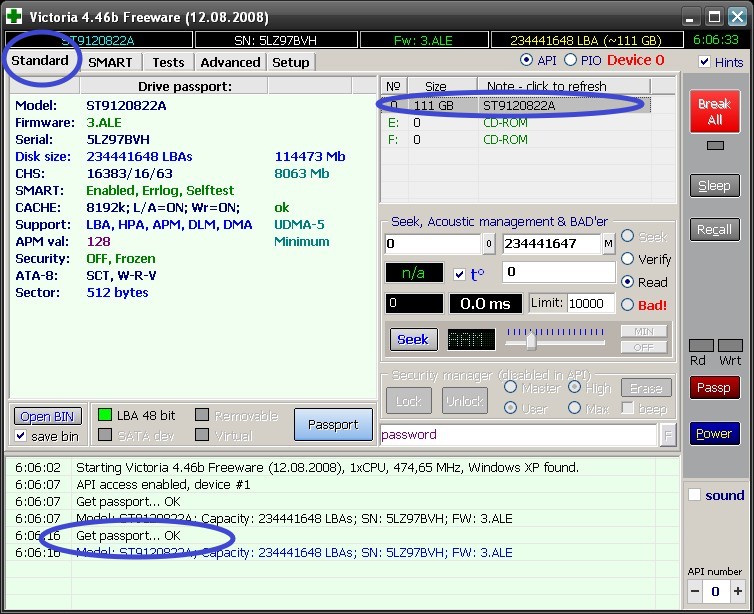Image resolution: width=754 pixels, height=614 pixels.
Task: Click the Open BIN button
Action: pyautogui.click(x=48, y=416)
